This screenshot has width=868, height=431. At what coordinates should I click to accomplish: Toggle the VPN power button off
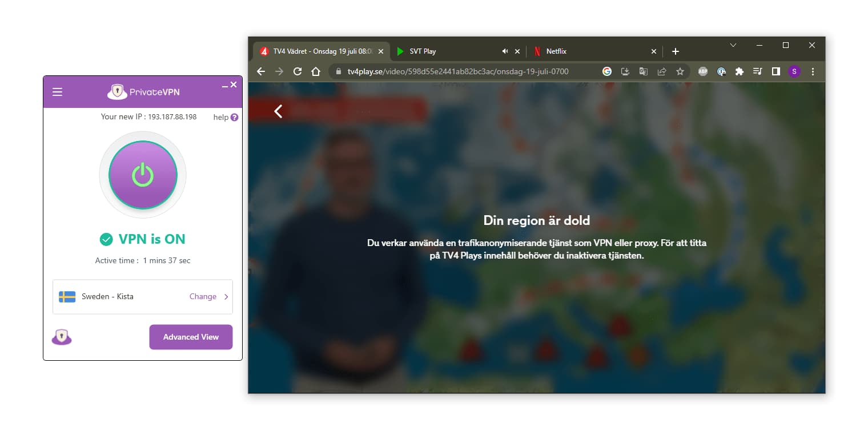(x=143, y=175)
